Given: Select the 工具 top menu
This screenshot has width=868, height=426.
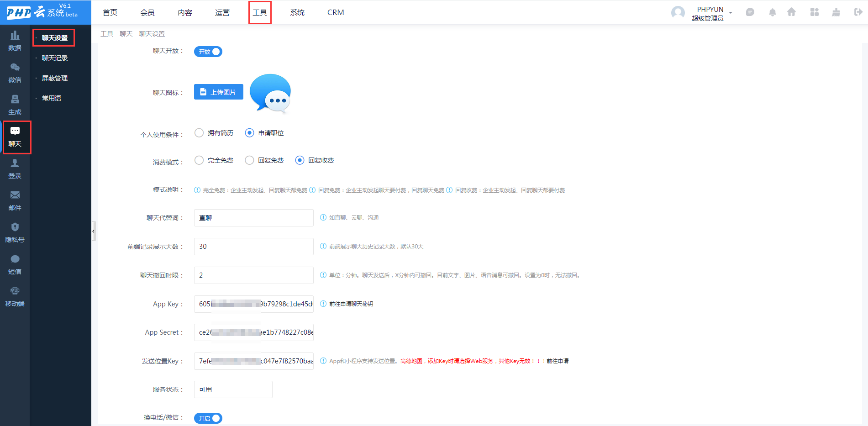Looking at the screenshot, I should click(260, 12).
